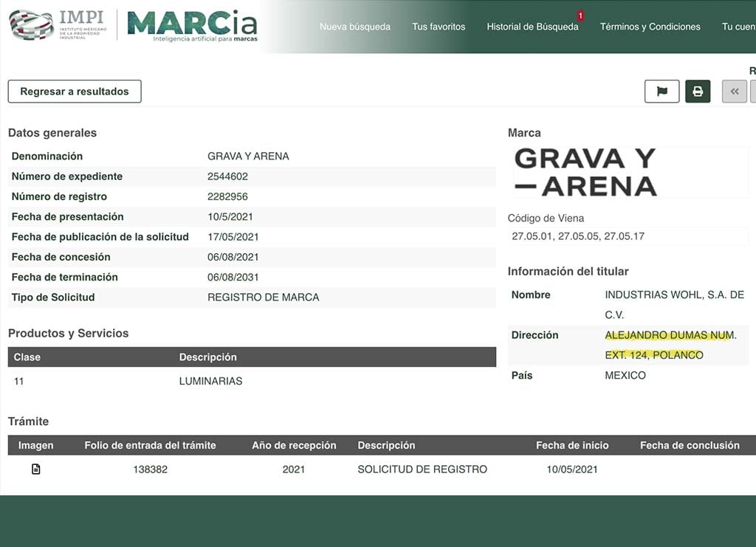
Task: Click the red notification badge on Historial
Action: click(580, 16)
